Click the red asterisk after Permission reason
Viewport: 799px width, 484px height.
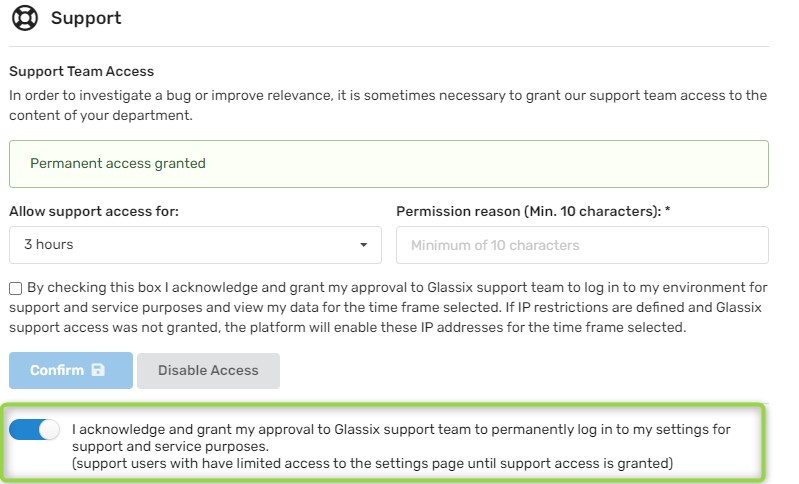point(642,211)
